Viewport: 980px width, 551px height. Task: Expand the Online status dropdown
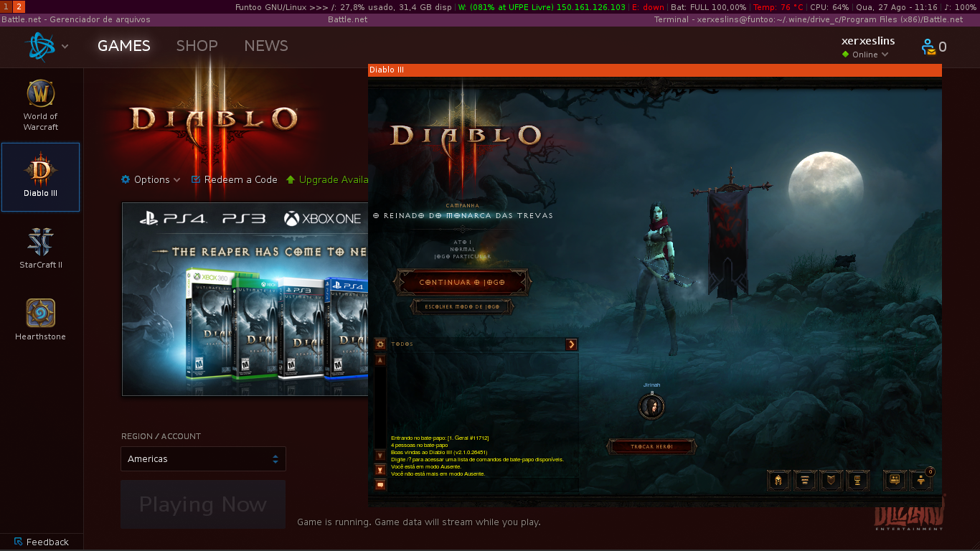(866, 55)
